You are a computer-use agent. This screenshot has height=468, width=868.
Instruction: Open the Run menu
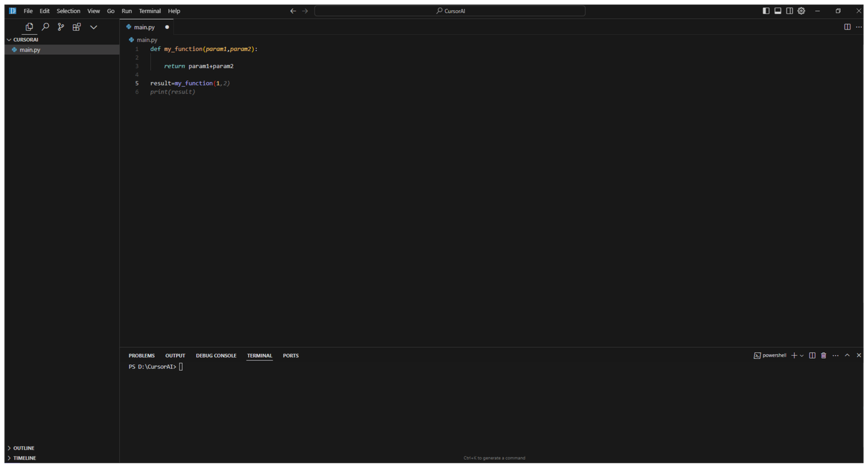(127, 11)
